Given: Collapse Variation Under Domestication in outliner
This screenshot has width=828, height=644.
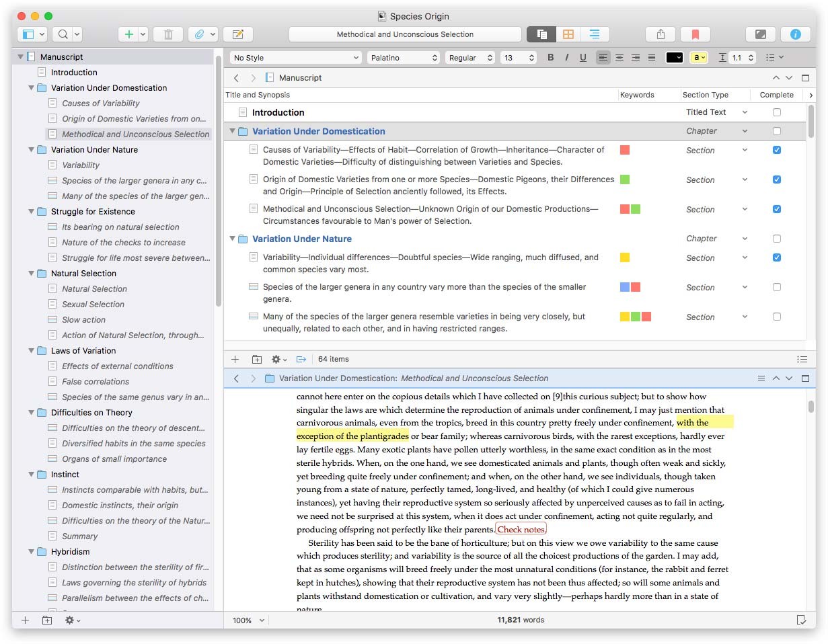Looking at the screenshot, I should [x=233, y=131].
